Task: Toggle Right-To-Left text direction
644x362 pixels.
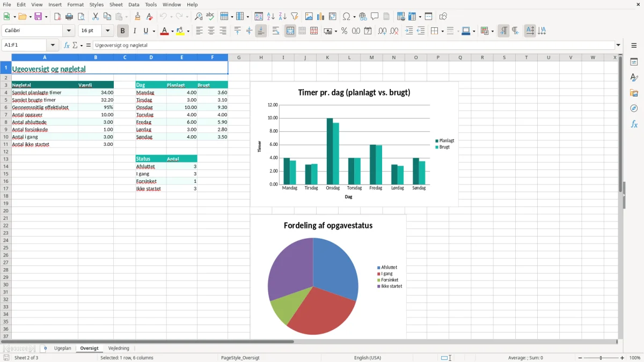Action: coord(515,31)
